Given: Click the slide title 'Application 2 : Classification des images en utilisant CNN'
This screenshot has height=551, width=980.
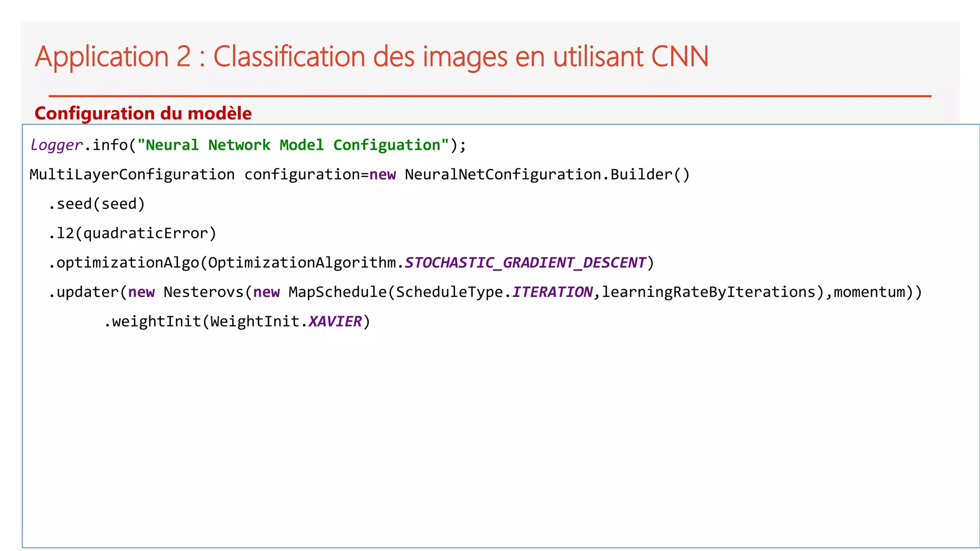Looking at the screenshot, I should coord(372,56).
